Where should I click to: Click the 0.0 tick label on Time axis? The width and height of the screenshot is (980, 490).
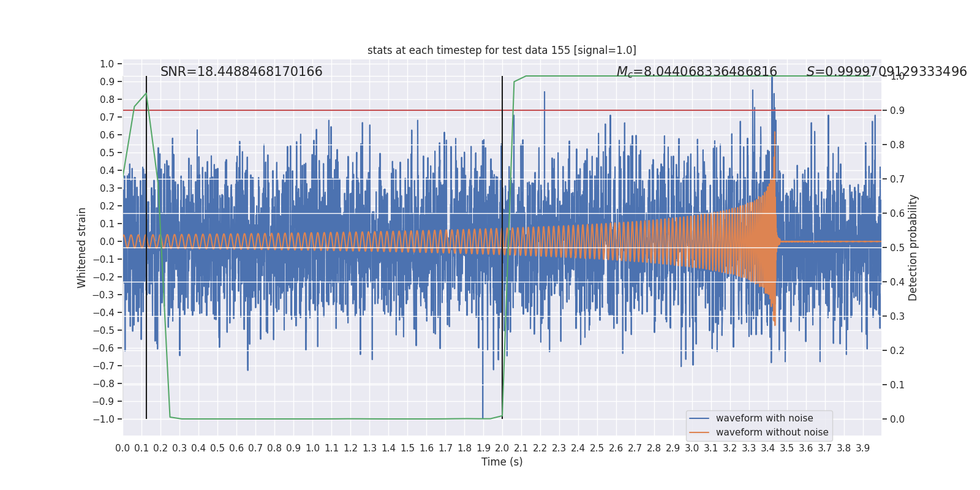(123, 448)
